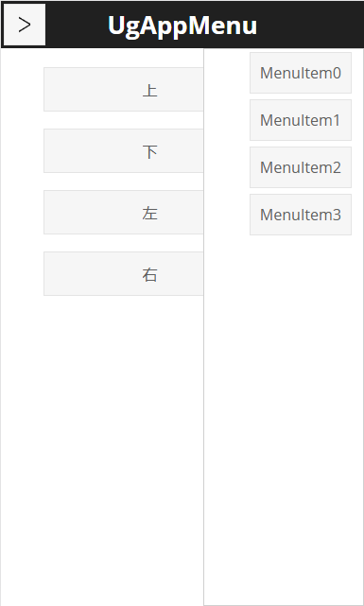Collapse the side menu with > button
The height and width of the screenshot is (606, 364).
[x=25, y=25]
